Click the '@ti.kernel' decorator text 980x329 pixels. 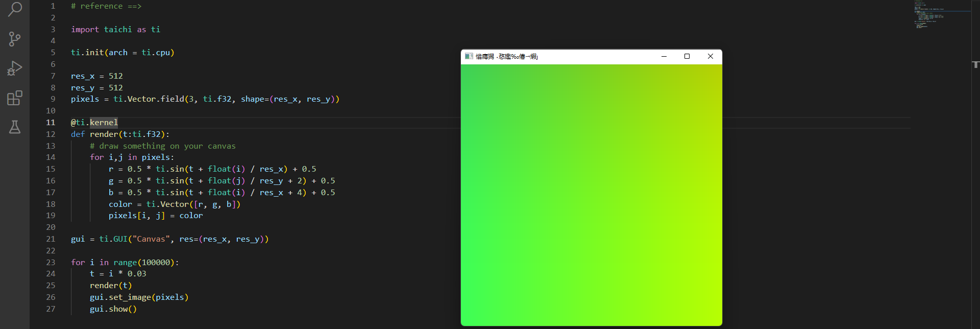coord(94,123)
